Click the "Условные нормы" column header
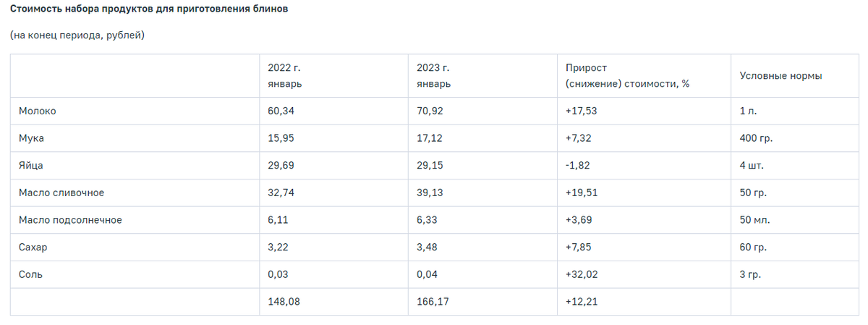 (x=780, y=75)
